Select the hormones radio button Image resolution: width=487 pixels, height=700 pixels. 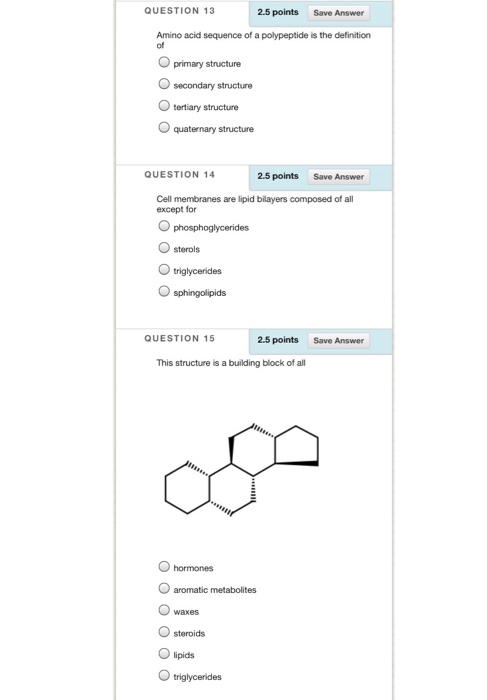click(x=164, y=567)
